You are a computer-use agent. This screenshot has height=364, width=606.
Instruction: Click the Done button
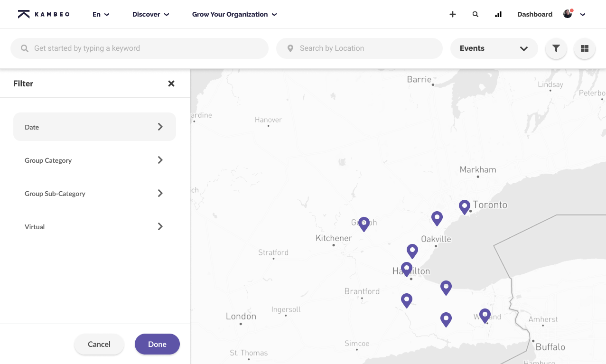coord(157,344)
